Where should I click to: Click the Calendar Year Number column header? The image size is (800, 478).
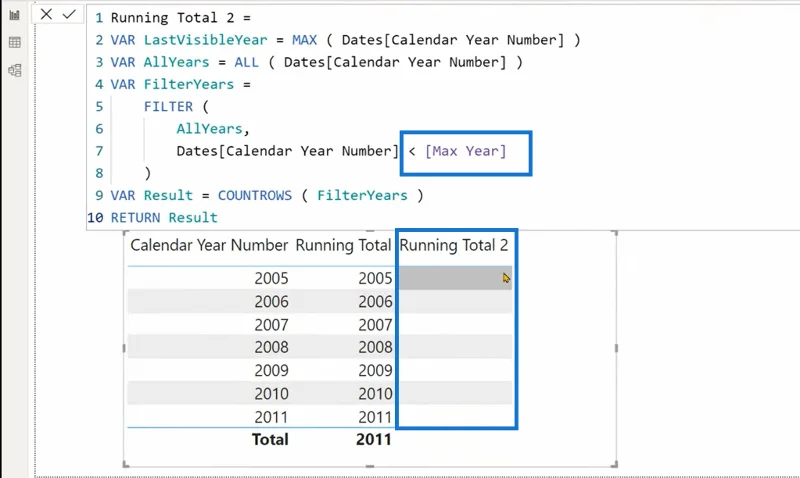209,245
